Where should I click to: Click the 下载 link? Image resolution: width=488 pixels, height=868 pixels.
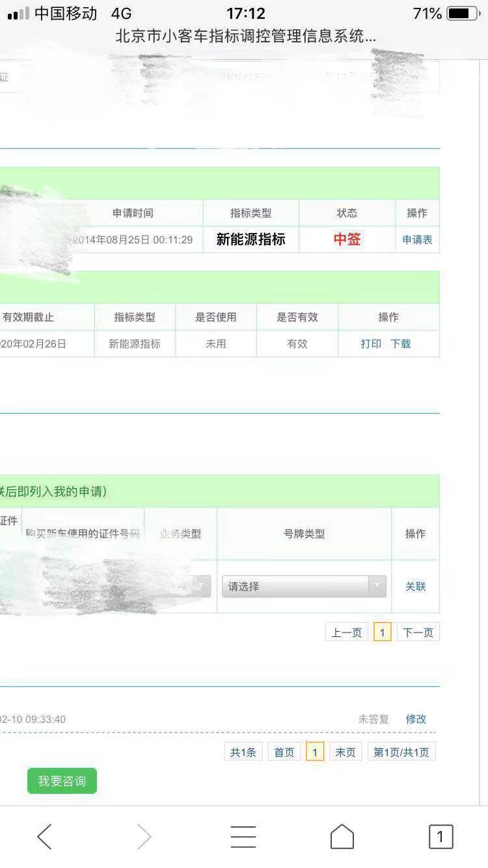click(401, 344)
